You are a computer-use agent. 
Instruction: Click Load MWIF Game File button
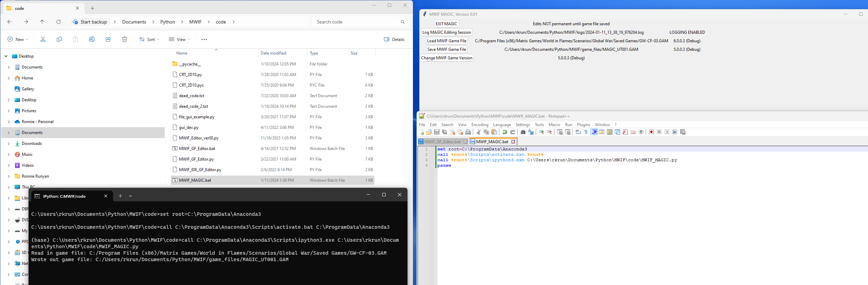pyautogui.click(x=447, y=41)
